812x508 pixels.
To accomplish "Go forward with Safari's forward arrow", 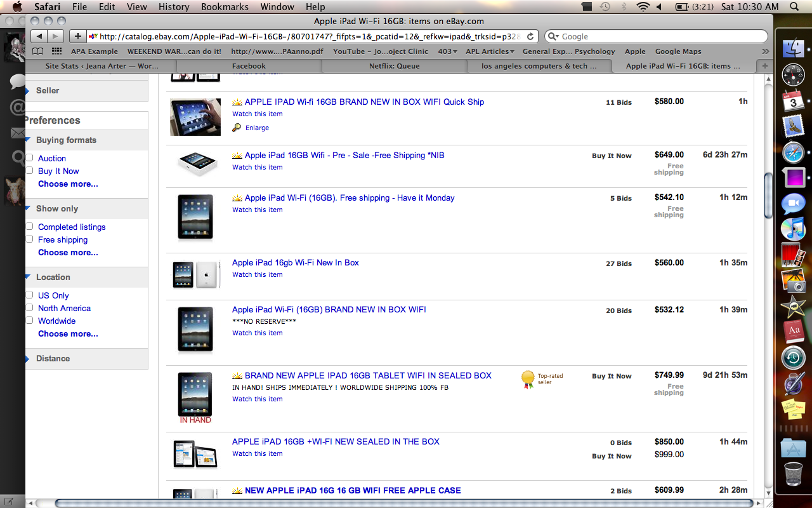I will pyautogui.click(x=55, y=36).
